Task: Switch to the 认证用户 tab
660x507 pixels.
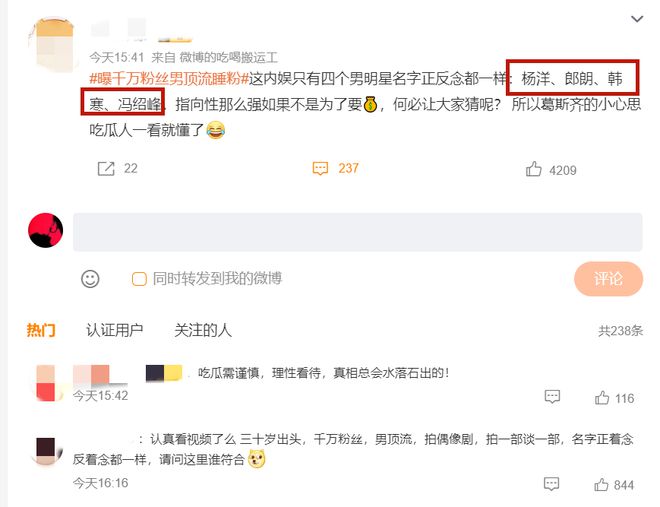Action: (114, 330)
